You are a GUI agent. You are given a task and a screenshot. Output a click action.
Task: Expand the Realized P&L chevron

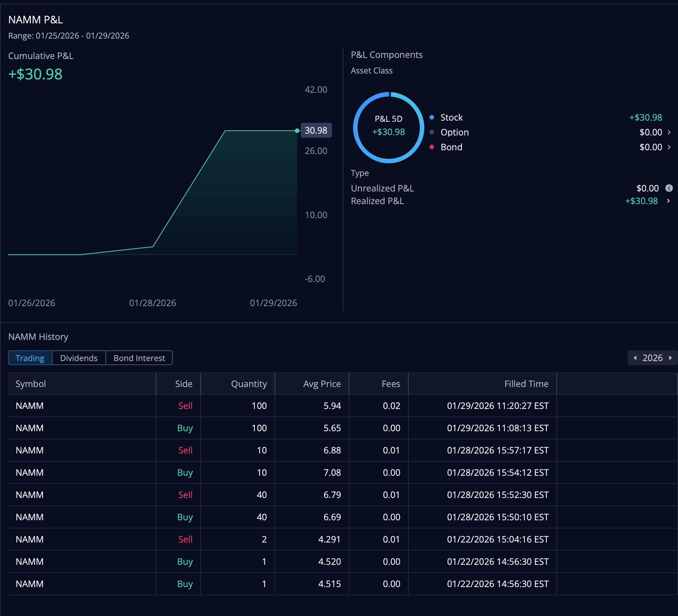668,201
